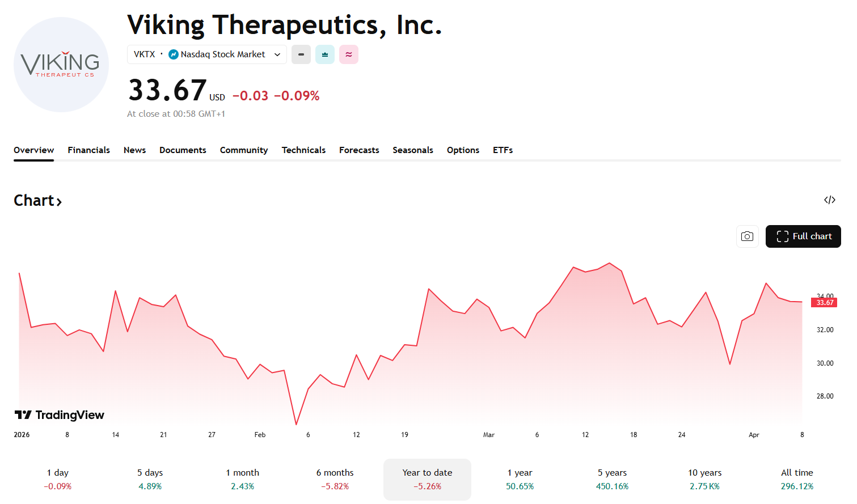Screen dimensions: 857x504
Task: Open the Forecasts tab
Action: pyautogui.click(x=359, y=150)
